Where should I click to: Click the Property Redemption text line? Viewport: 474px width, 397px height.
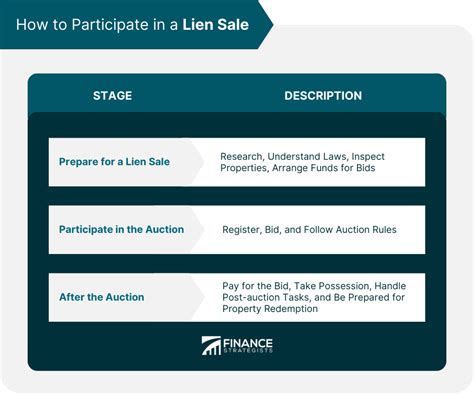pyautogui.click(x=270, y=309)
